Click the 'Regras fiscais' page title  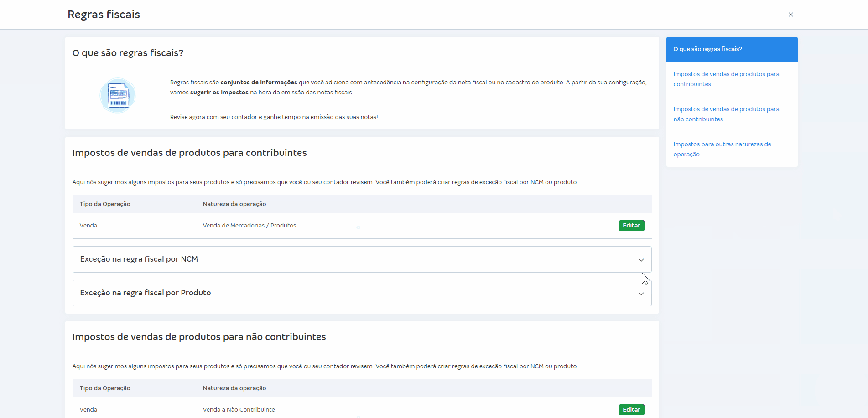pyautogui.click(x=104, y=15)
